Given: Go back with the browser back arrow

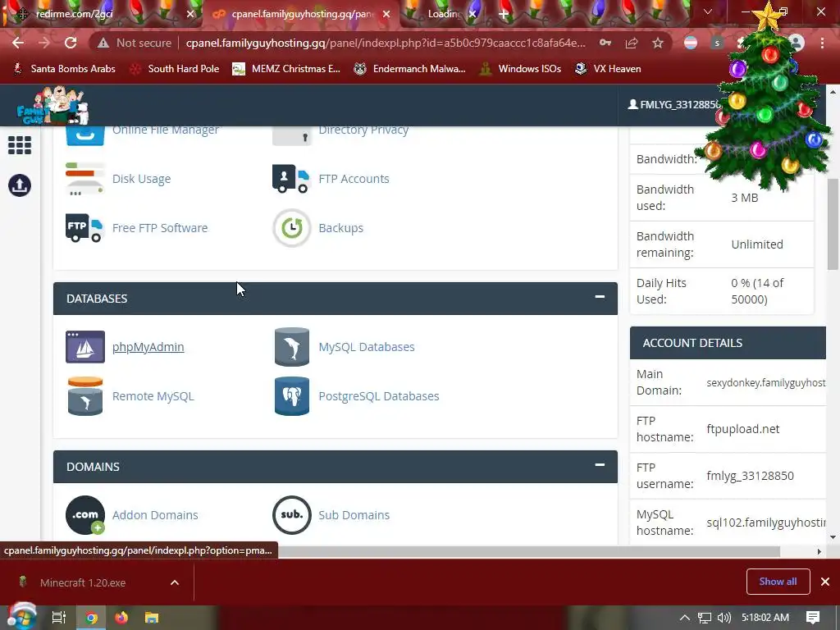Looking at the screenshot, I should pyautogui.click(x=18, y=43).
